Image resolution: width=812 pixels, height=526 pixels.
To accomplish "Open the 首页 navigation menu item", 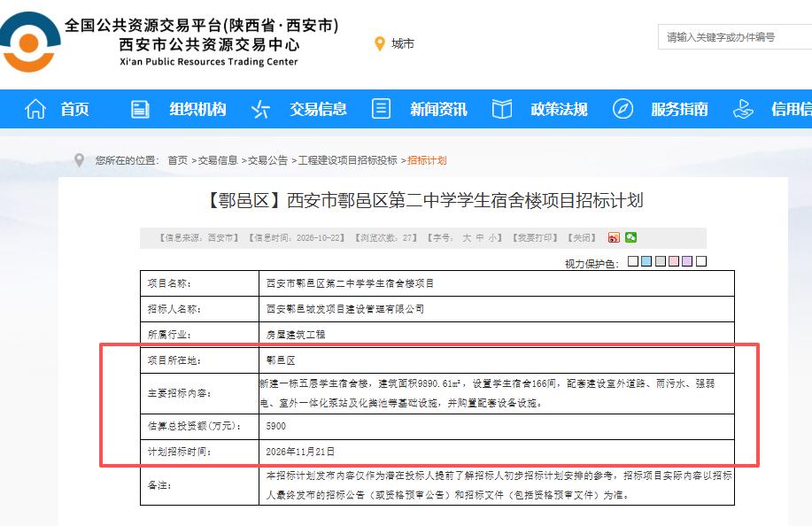I will point(74,109).
